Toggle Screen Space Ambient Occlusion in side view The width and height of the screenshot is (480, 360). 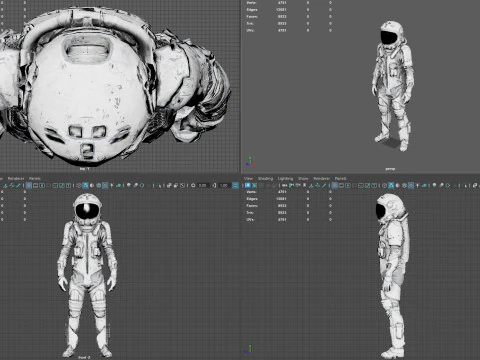[434, 185]
